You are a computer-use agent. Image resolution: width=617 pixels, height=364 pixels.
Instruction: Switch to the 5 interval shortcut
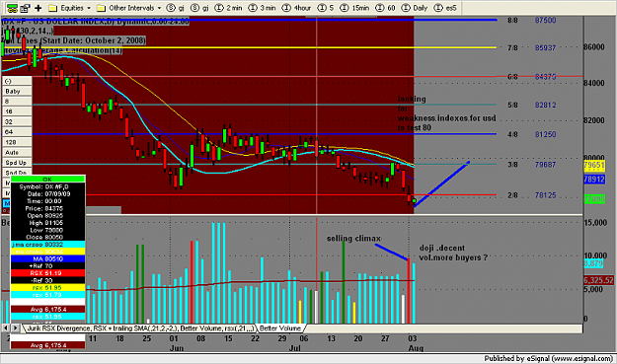326,8
